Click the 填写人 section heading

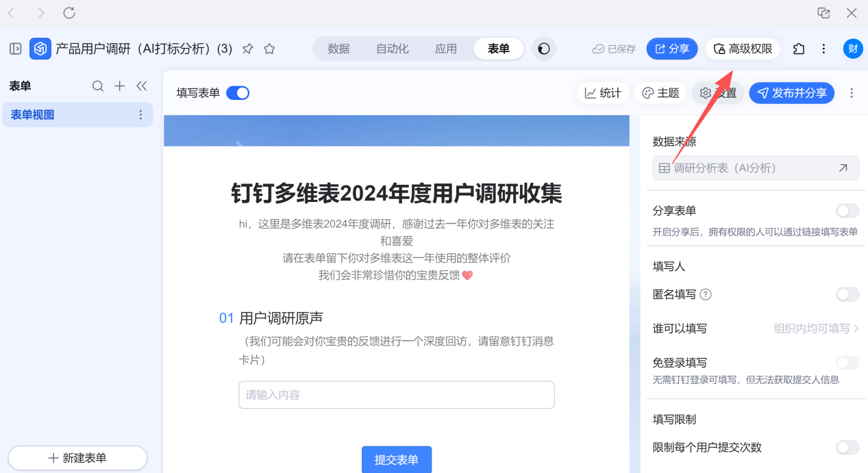(669, 266)
